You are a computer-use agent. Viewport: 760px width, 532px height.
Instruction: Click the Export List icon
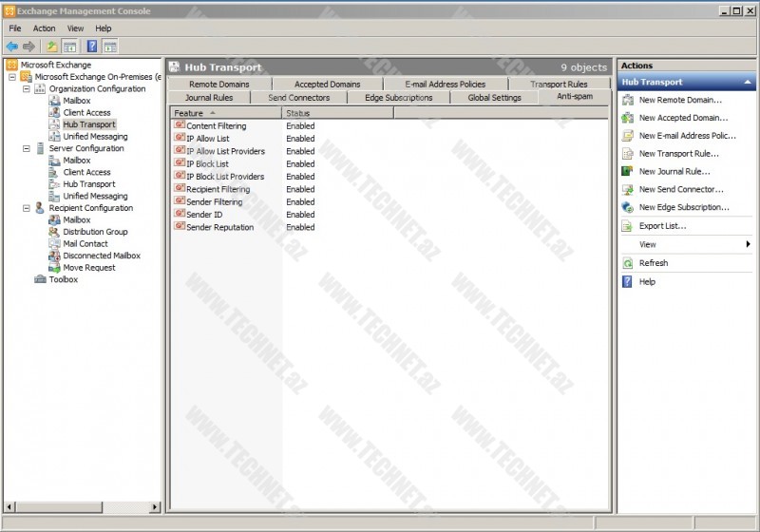[627, 226]
